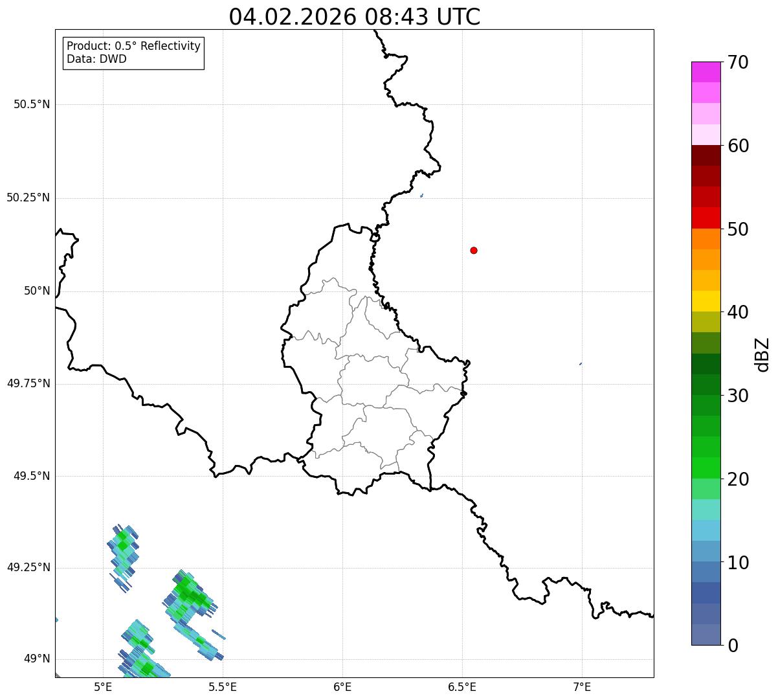
Task: Select the turquoise colorbar segment below 20
Action: click(706, 510)
